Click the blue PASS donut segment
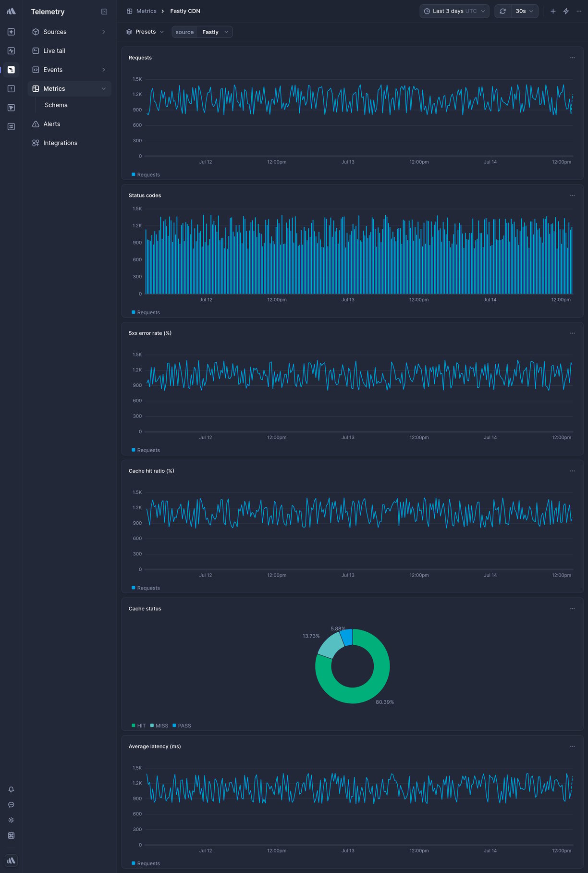The image size is (588, 873). (x=347, y=638)
